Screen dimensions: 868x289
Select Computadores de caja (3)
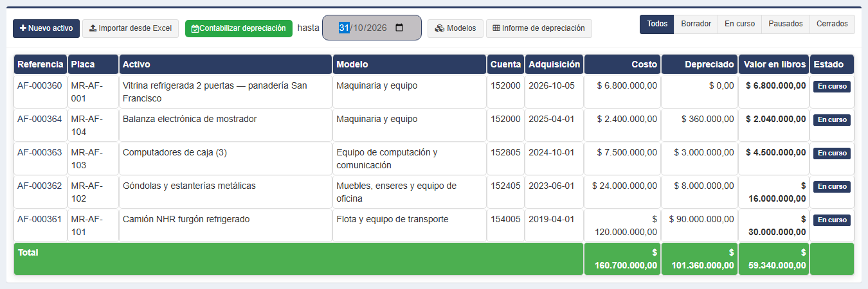click(x=175, y=152)
